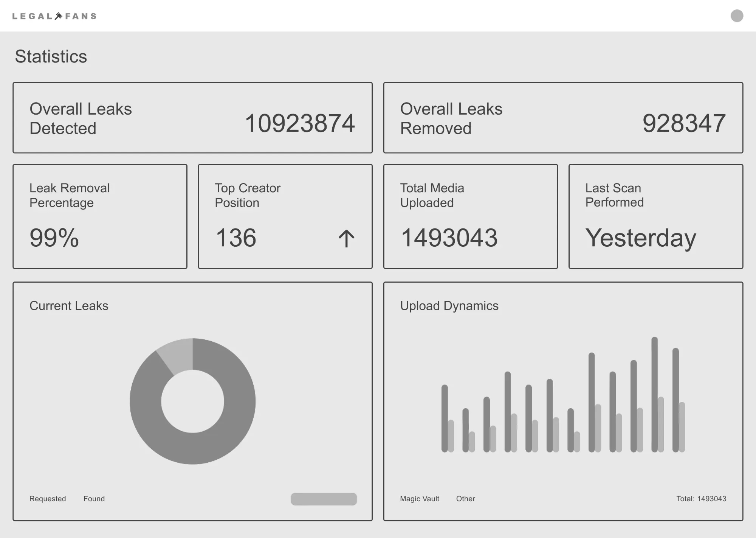Screen dimensions: 756x538
Task: Click the 1493043 media uploaded value
Action: click(x=449, y=238)
